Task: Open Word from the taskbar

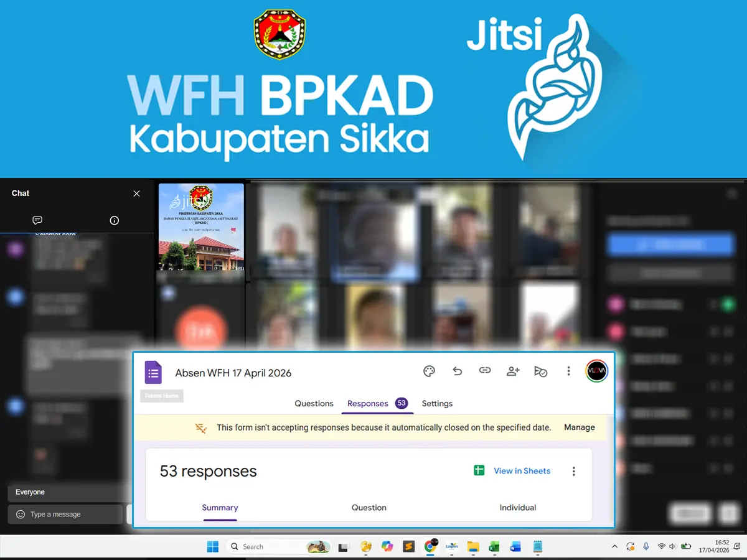Action: click(x=515, y=546)
